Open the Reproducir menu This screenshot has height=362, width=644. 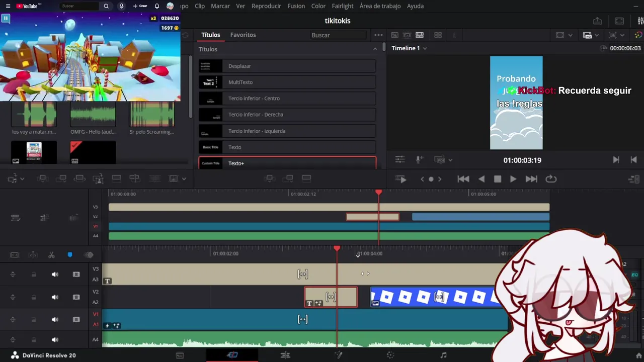point(266,6)
